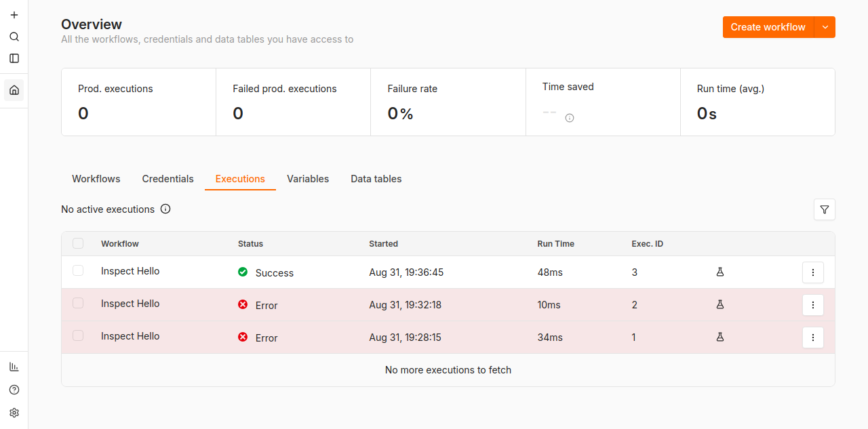Click No more executions to fetch text
The height and width of the screenshot is (429, 868).
448,370
